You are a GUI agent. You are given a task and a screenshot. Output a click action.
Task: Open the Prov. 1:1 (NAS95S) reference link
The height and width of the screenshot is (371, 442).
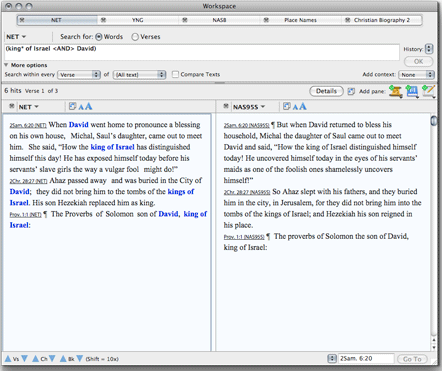tap(244, 237)
